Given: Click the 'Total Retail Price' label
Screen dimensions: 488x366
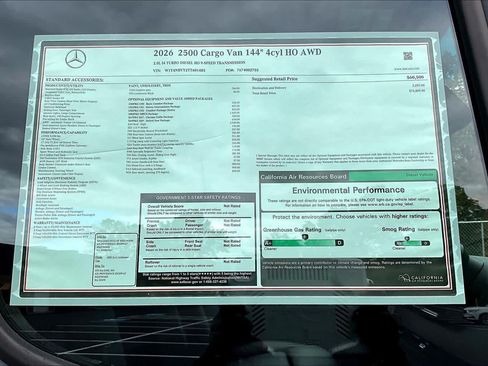Looking at the screenshot, I should pos(264,93).
